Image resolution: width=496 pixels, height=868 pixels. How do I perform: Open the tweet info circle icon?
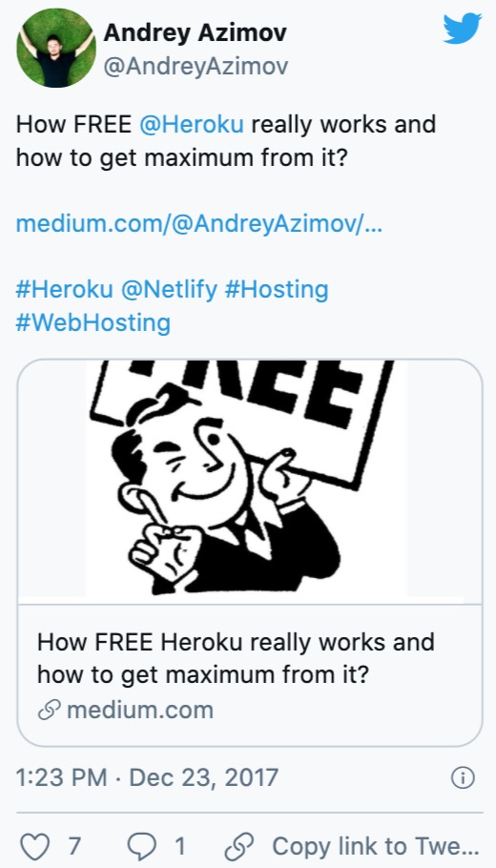463,777
